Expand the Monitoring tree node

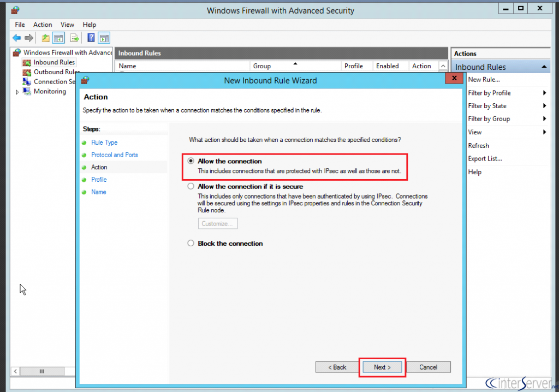(17, 92)
